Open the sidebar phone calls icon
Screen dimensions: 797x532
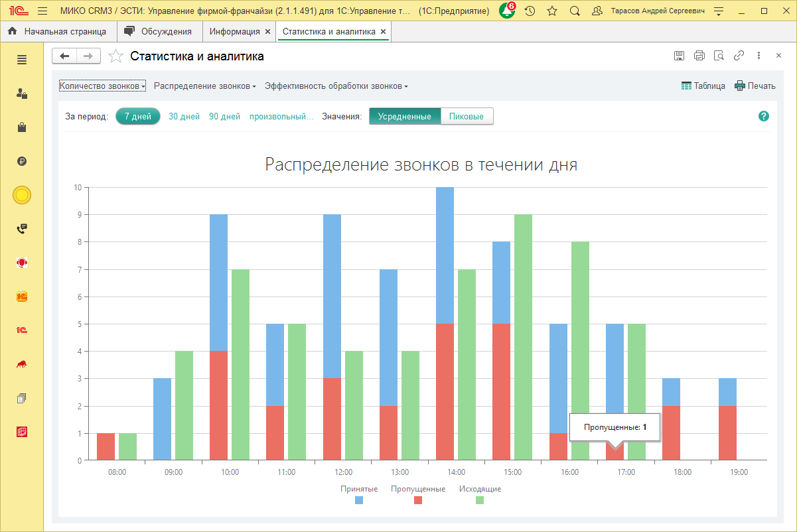point(22,229)
